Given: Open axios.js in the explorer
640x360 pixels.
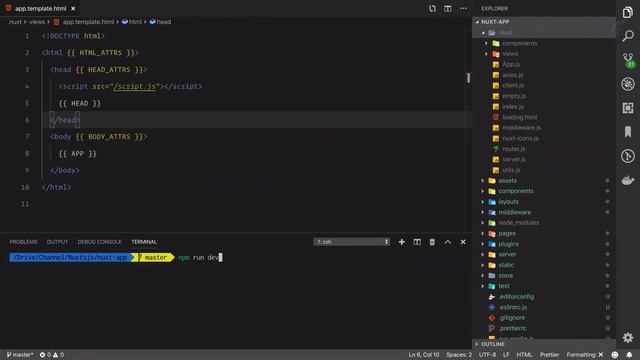Looking at the screenshot, I should click(544, 75).
